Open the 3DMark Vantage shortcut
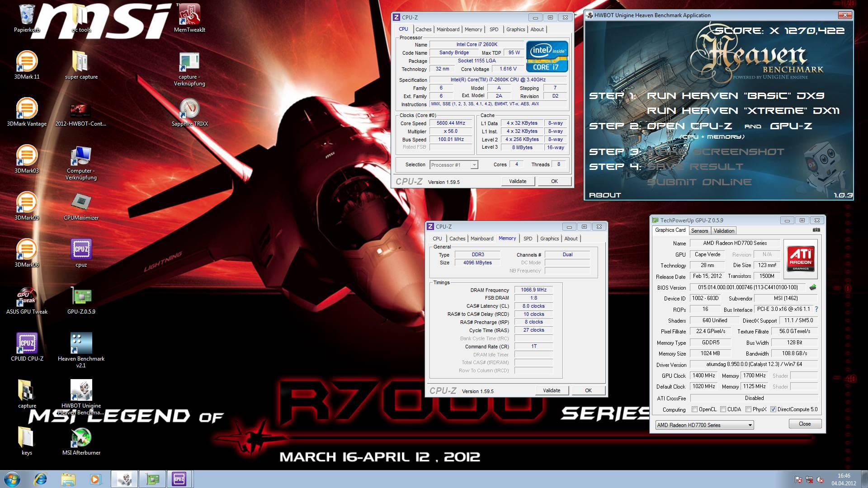 tap(27, 112)
